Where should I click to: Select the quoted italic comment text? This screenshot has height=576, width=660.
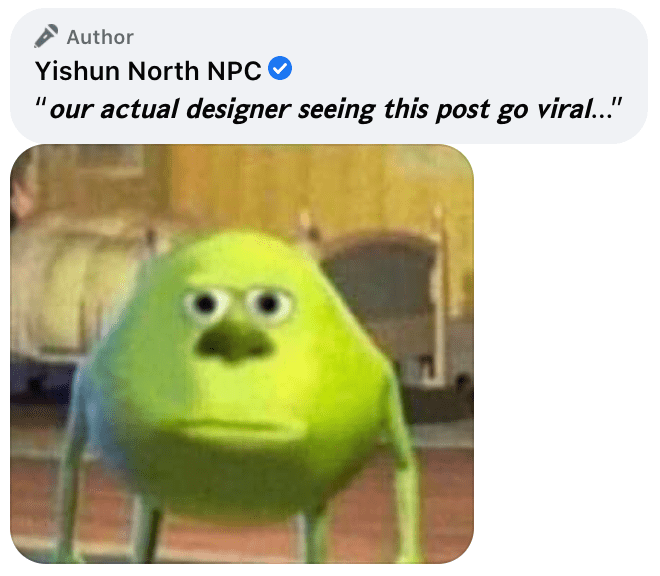coord(328,109)
